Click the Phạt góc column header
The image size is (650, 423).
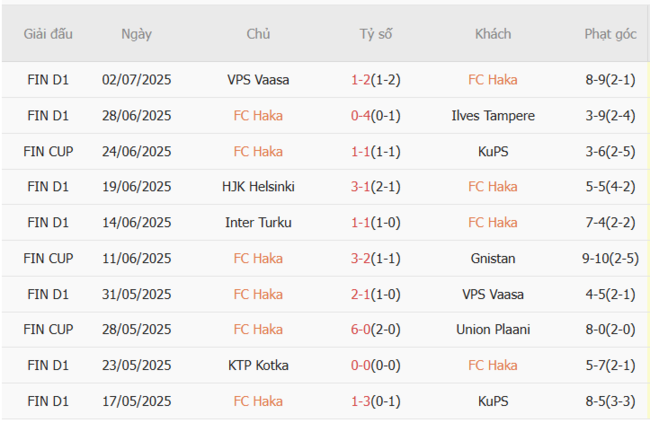tap(610, 34)
